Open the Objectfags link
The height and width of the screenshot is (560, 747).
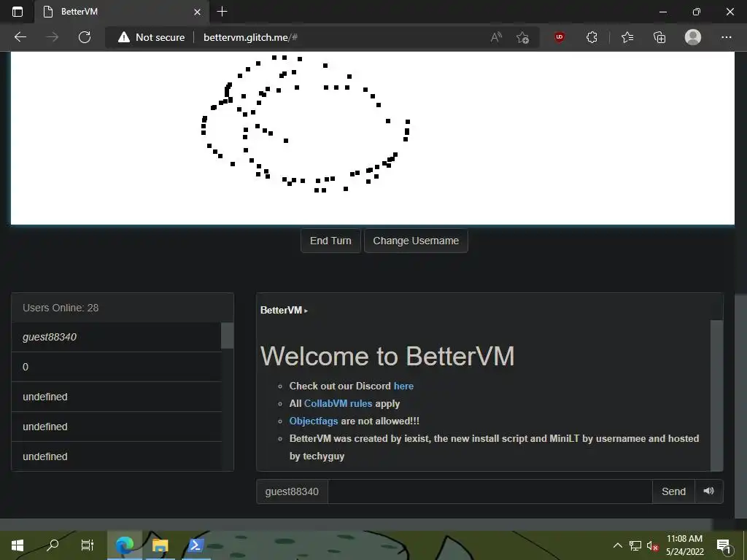(x=314, y=421)
